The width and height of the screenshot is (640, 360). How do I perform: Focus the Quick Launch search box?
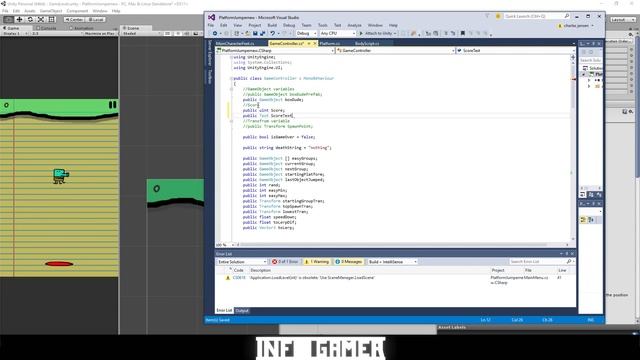pyautogui.click(x=537, y=16)
